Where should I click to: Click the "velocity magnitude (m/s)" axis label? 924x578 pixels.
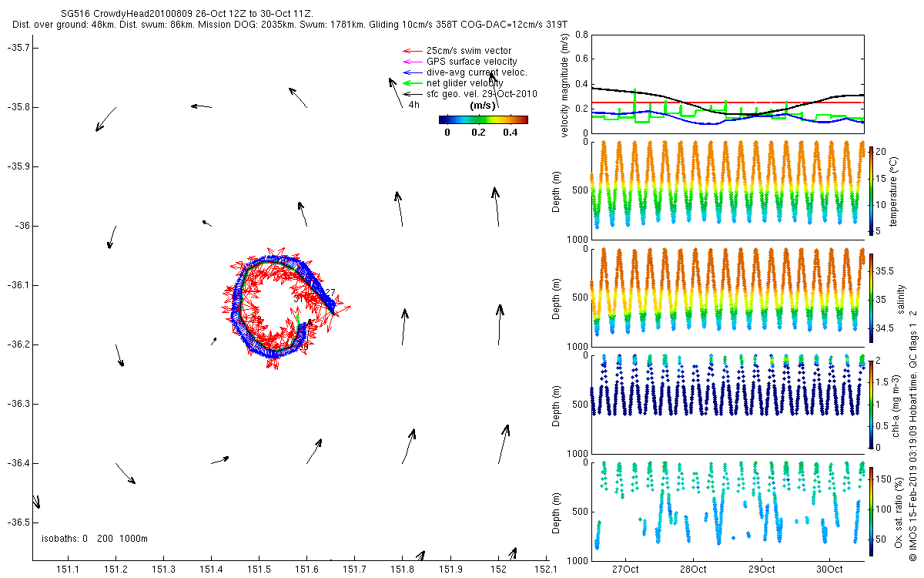pos(566,86)
